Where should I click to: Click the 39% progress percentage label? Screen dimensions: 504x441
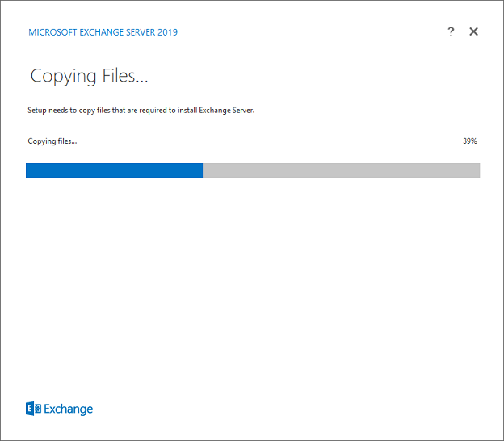coord(469,141)
